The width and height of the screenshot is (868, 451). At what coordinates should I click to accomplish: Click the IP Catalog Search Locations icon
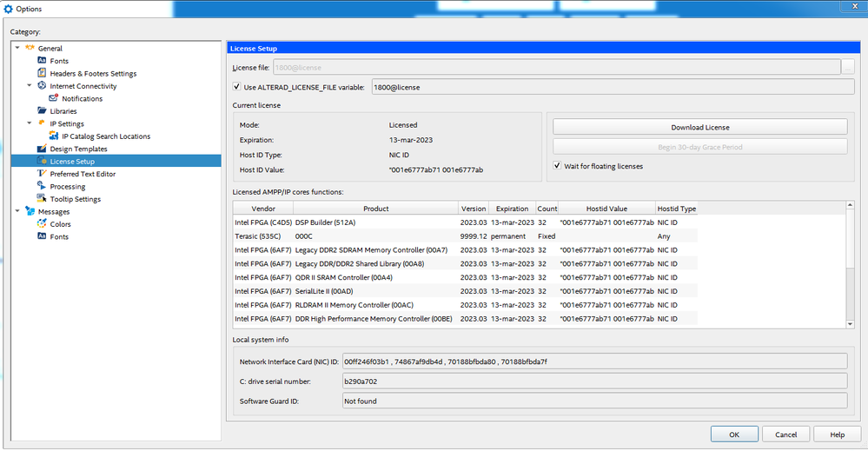(x=54, y=136)
